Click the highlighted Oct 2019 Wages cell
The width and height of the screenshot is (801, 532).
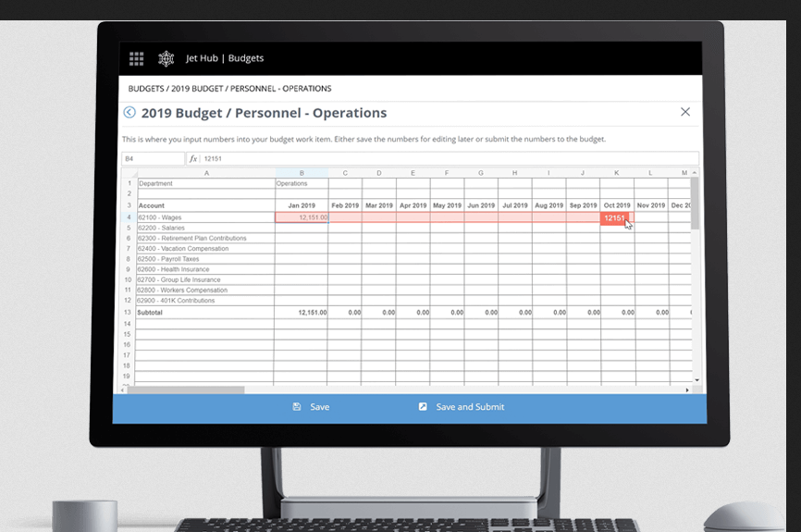(x=616, y=217)
